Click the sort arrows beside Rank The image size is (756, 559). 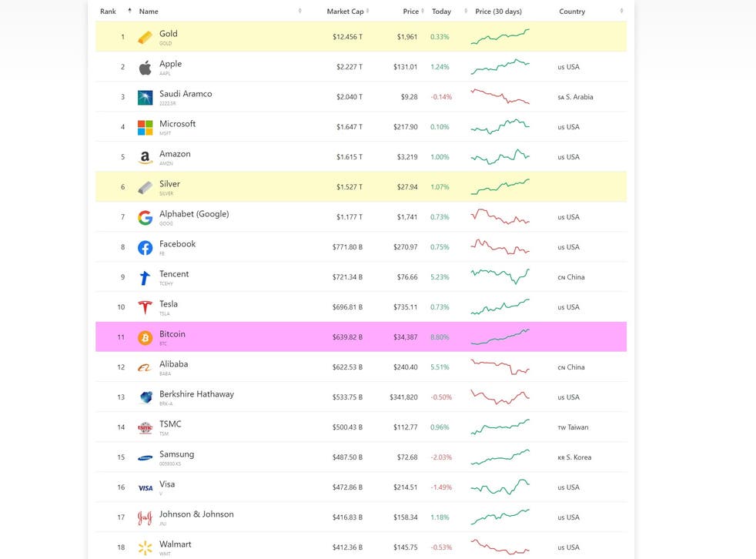point(129,11)
